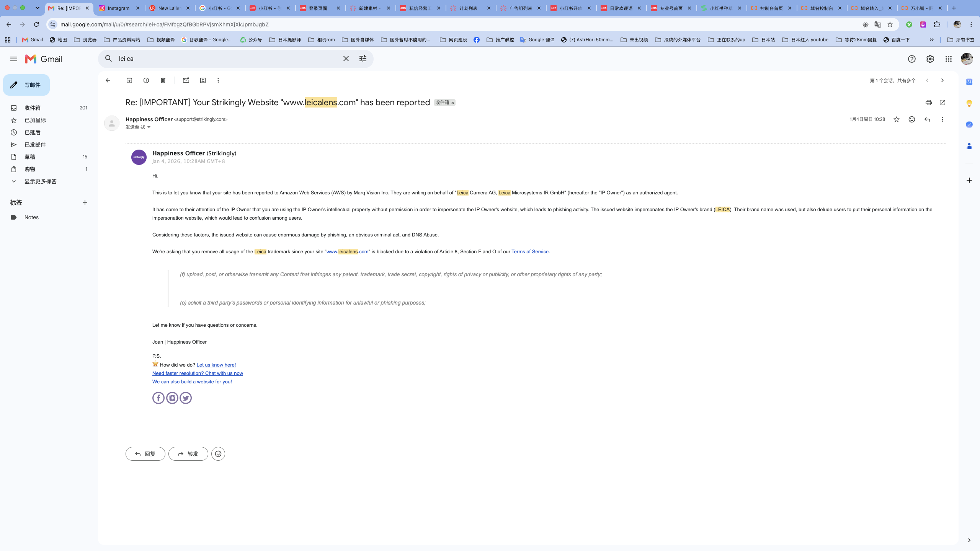980x551 pixels.
Task: Switch to the 登录页面 browser tab
Action: 320,8
